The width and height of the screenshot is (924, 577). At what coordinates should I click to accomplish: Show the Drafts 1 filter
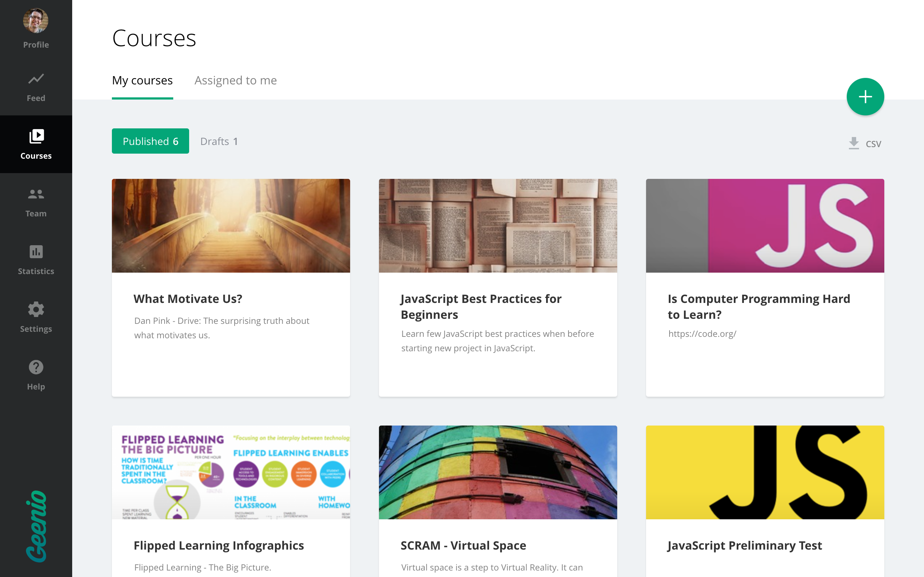219,142
